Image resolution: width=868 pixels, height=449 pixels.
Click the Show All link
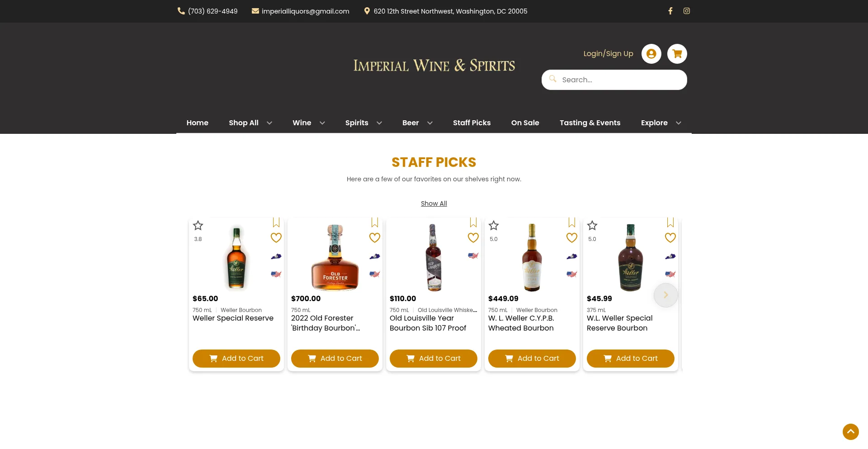click(x=434, y=204)
